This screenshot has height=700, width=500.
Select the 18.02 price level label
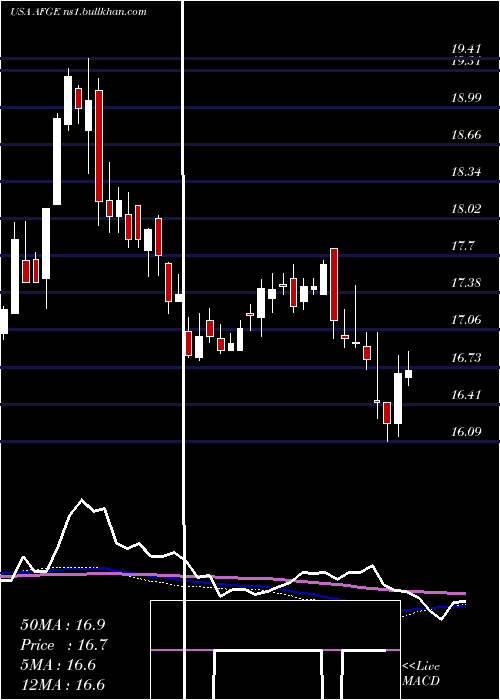[466, 208]
